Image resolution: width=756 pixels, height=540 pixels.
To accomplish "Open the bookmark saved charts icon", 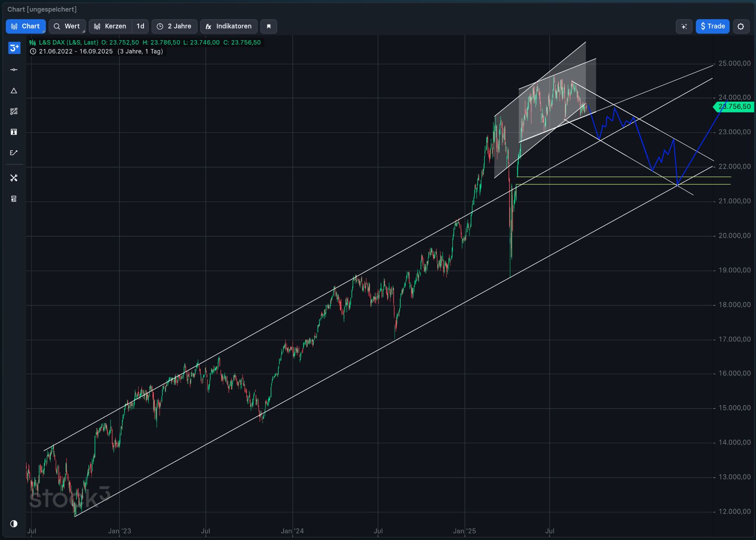I will pos(268,26).
